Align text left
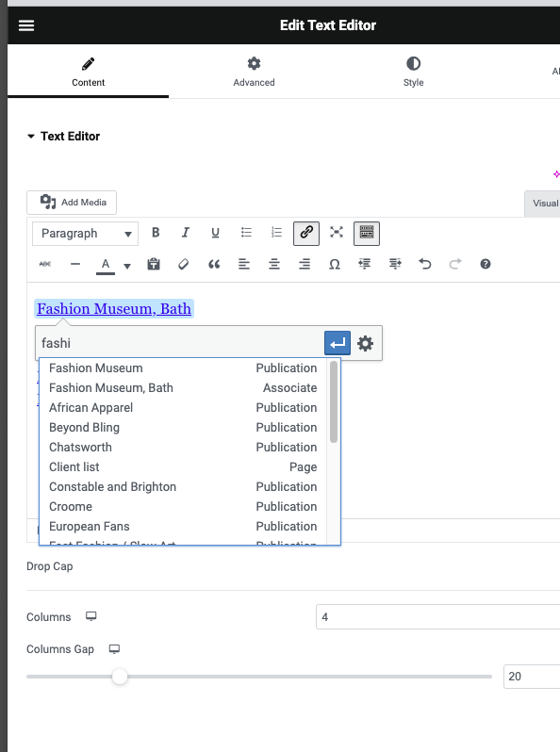 tap(244, 264)
